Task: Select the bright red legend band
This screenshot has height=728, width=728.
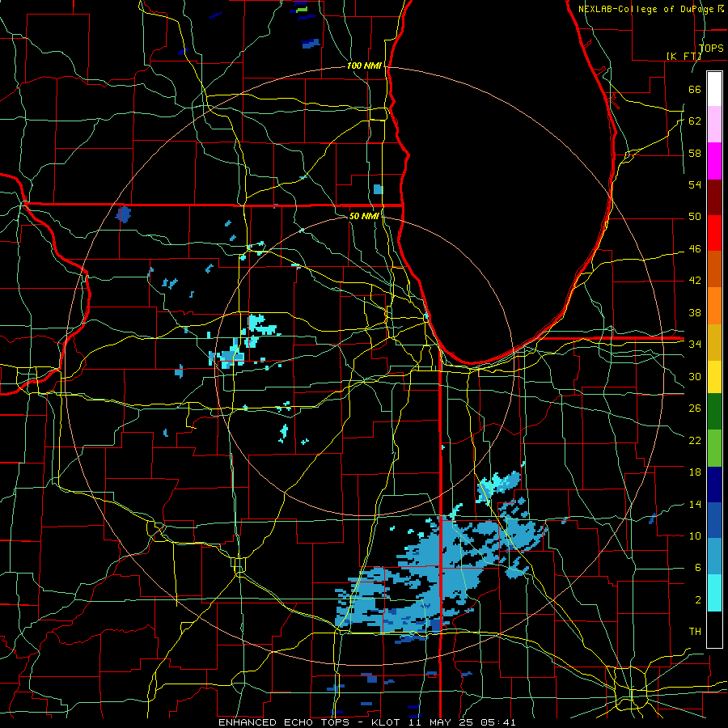Action: (714, 233)
